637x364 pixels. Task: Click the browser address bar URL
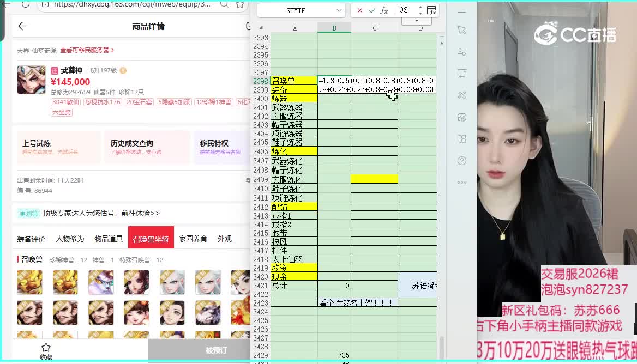(x=132, y=4)
